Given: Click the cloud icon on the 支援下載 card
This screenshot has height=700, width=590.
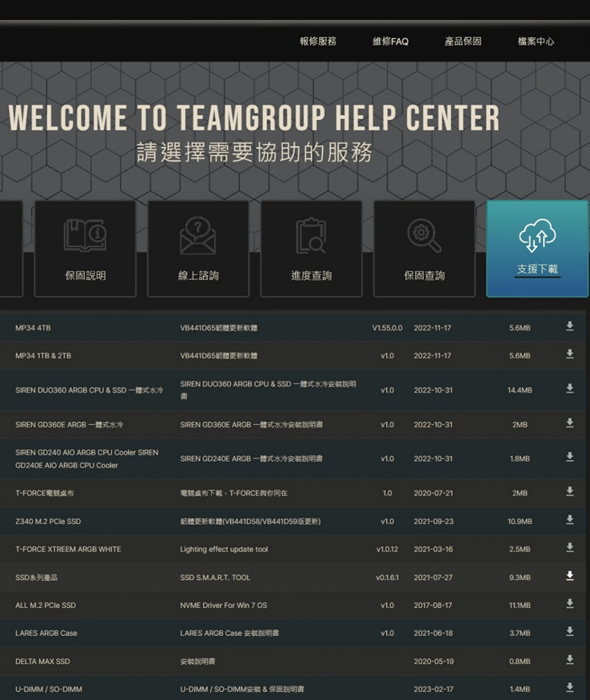Looking at the screenshot, I should (537, 235).
